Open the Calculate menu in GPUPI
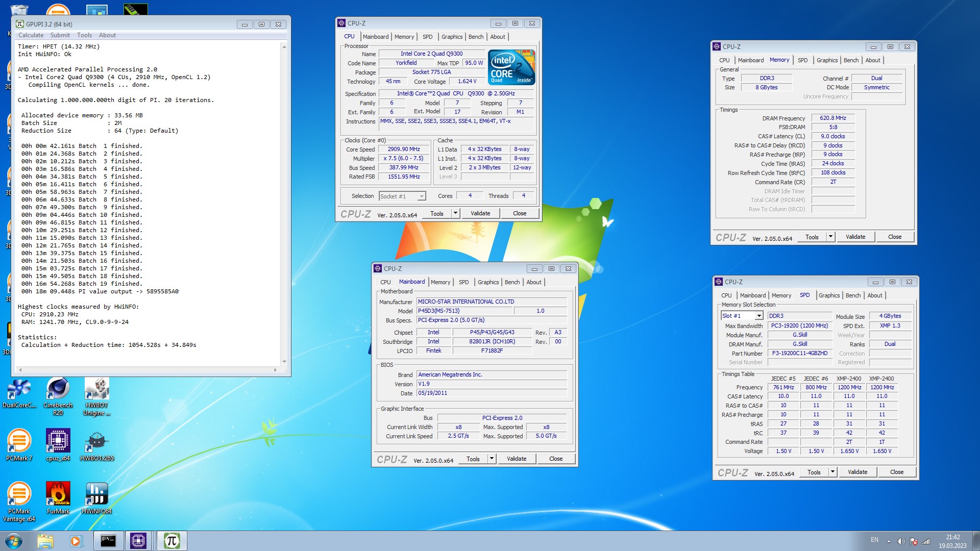Screen dimensions: 980x551 pos(31,35)
